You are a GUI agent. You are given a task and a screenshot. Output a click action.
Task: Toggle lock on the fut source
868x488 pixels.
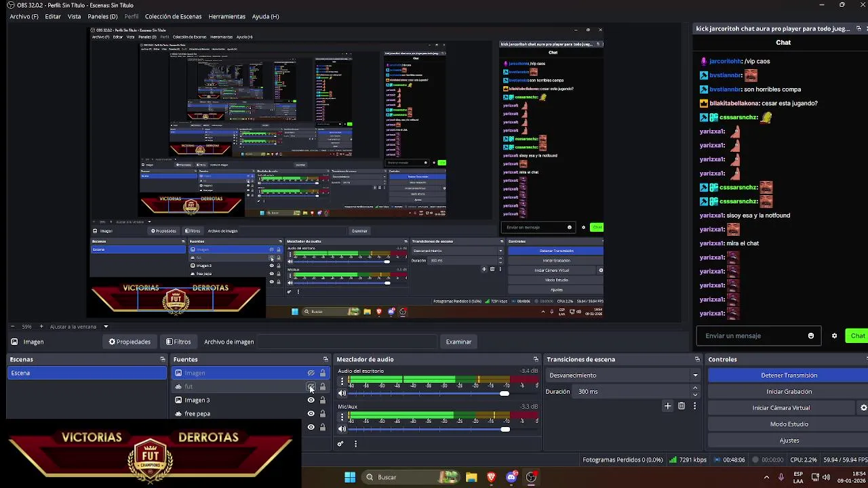[323, 386]
